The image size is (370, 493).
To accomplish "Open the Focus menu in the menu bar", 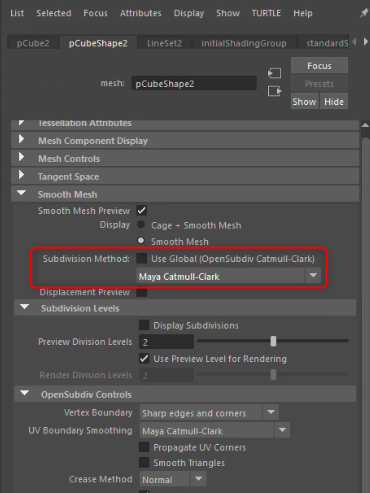I will (95, 13).
